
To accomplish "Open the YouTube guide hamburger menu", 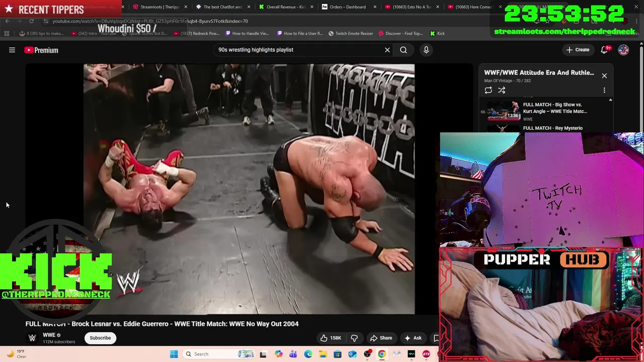I will (x=12, y=50).
